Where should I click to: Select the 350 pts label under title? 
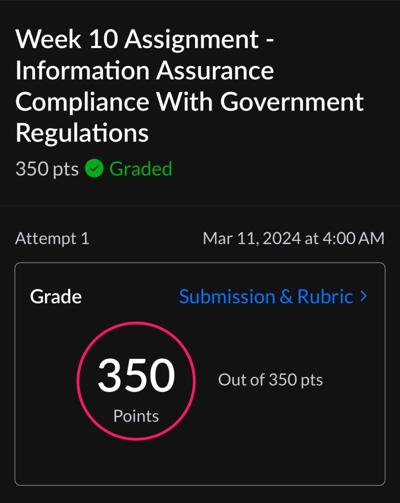coord(47,169)
